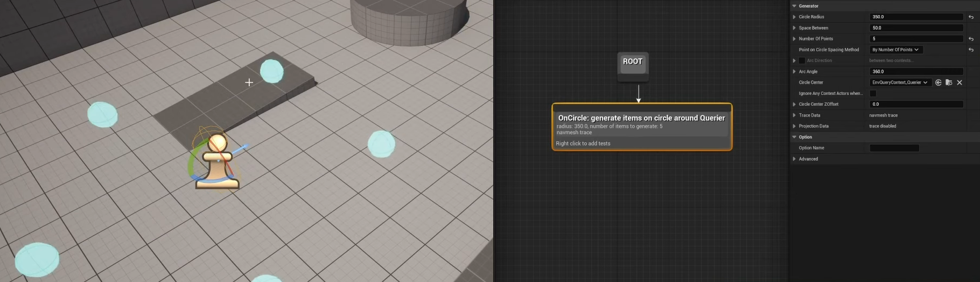
Task: Browse to Circle Center asset in Content Browser
Action: 949,82
